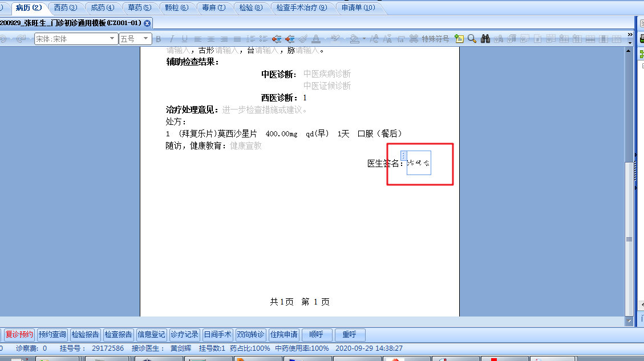The width and height of the screenshot is (644, 361).
Task: Toggle italic formatting
Action: pyautogui.click(x=172, y=39)
